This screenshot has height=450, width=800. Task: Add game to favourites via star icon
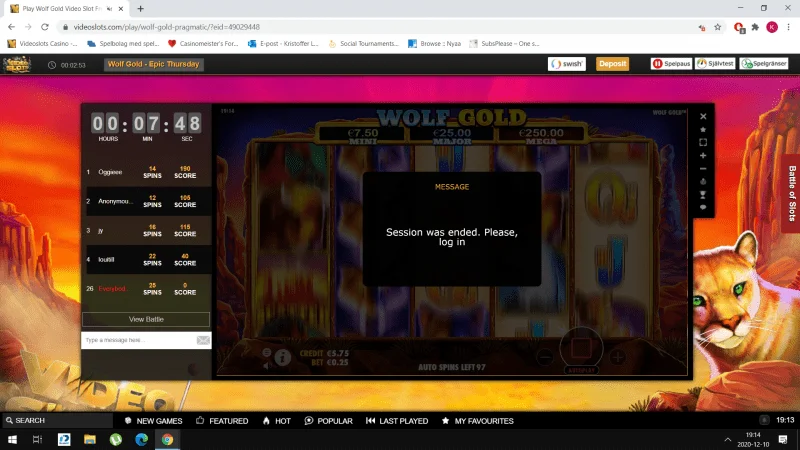tap(703, 130)
